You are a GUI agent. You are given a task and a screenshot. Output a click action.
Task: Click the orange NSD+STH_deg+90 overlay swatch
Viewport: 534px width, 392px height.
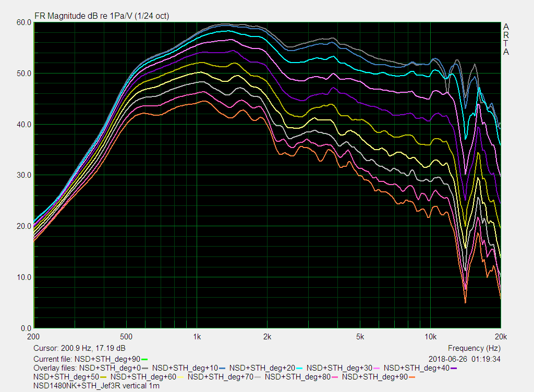point(412,377)
